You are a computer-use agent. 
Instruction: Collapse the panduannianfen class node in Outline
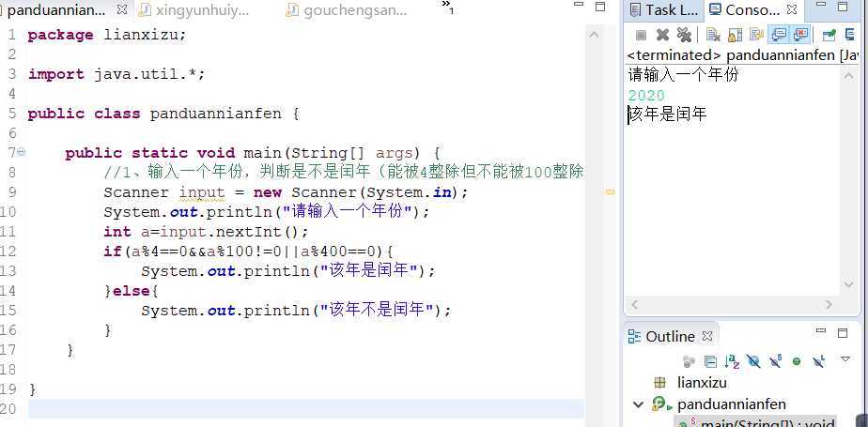tap(638, 404)
